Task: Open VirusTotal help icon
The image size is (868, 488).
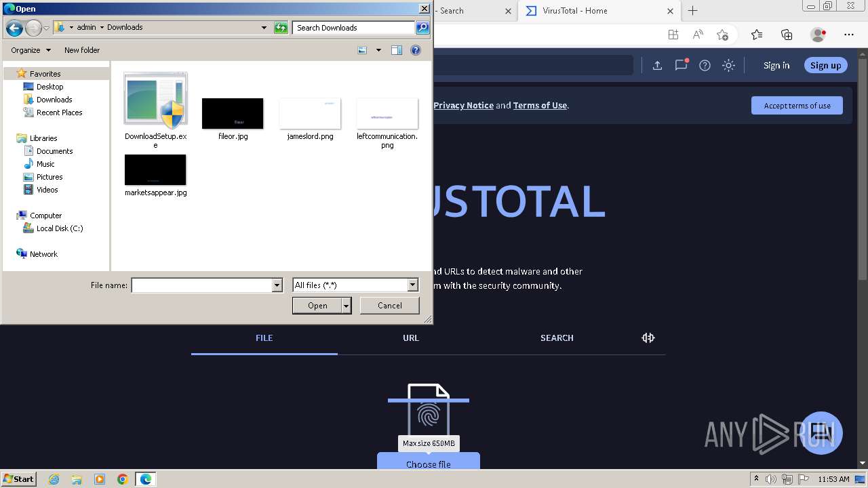Action: (x=705, y=66)
